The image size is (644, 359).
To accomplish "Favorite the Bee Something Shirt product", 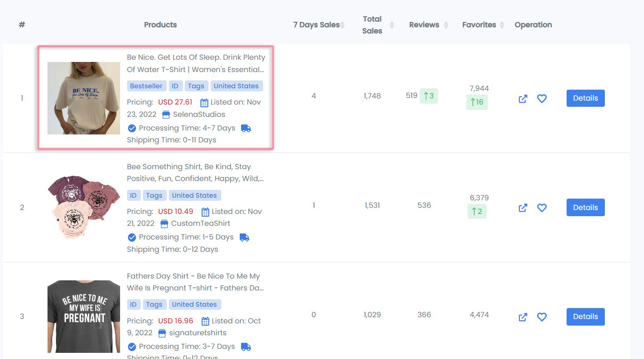I will click(x=542, y=207).
